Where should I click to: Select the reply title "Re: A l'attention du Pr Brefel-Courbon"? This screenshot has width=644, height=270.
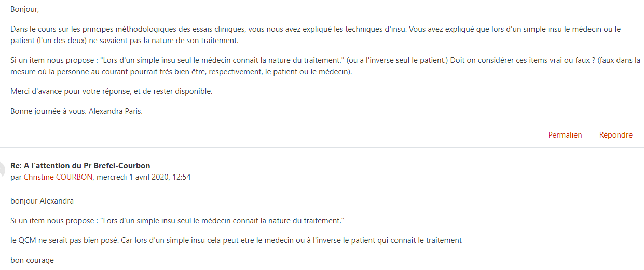[x=80, y=166]
